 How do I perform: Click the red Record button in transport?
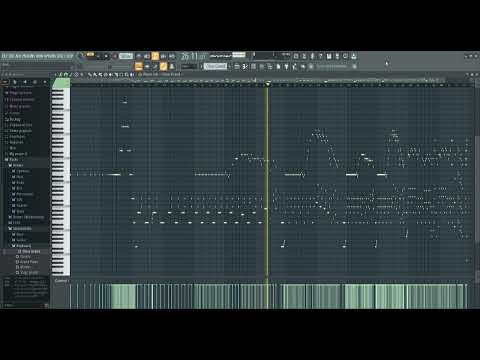point(115,56)
